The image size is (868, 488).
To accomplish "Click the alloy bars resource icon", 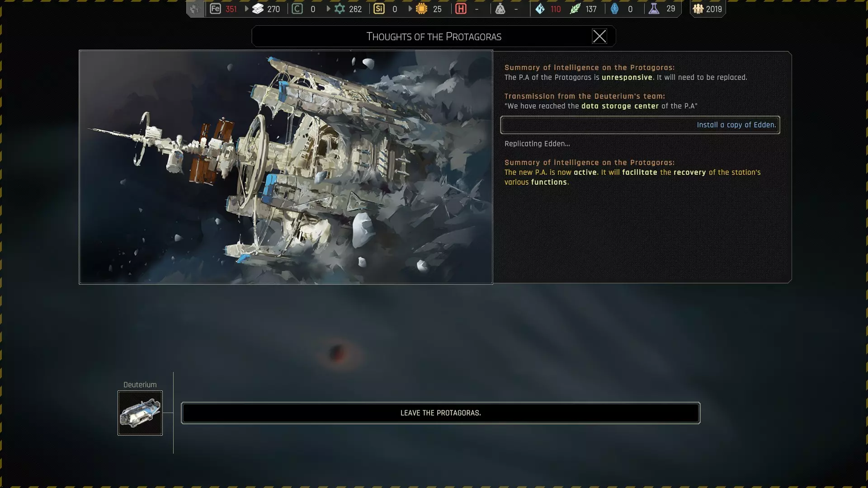I will (258, 9).
